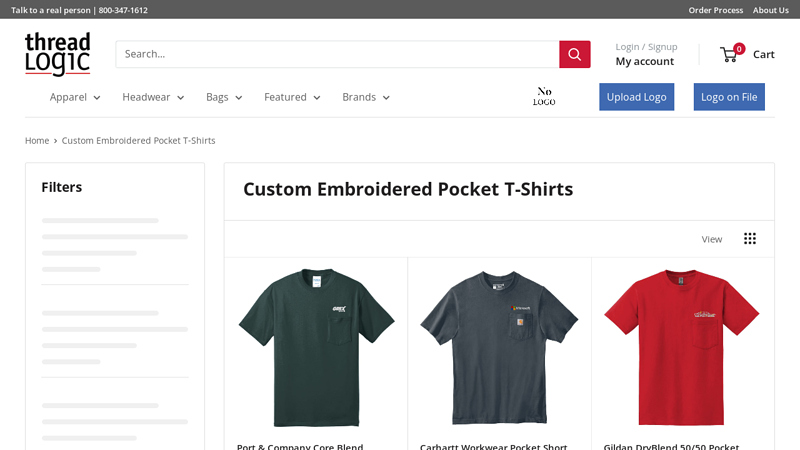Visit the About Us page

[x=770, y=10]
